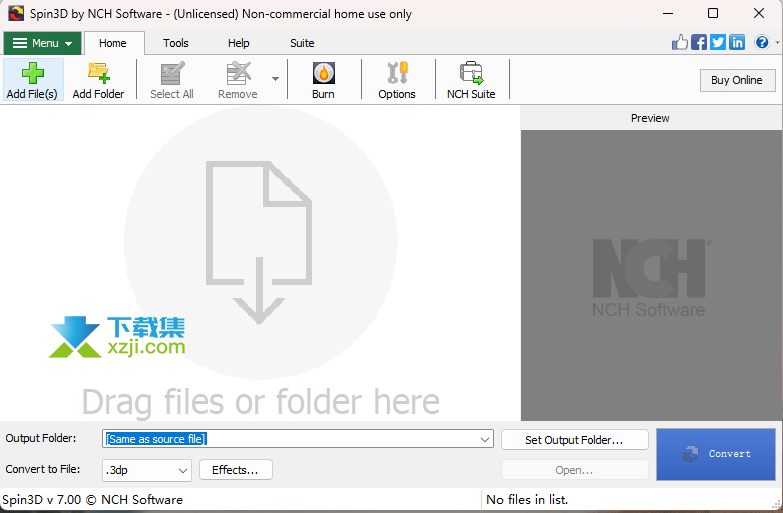This screenshot has width=783, height=513.
Task: Switch to the Tools tab
Action: (176, 43)
